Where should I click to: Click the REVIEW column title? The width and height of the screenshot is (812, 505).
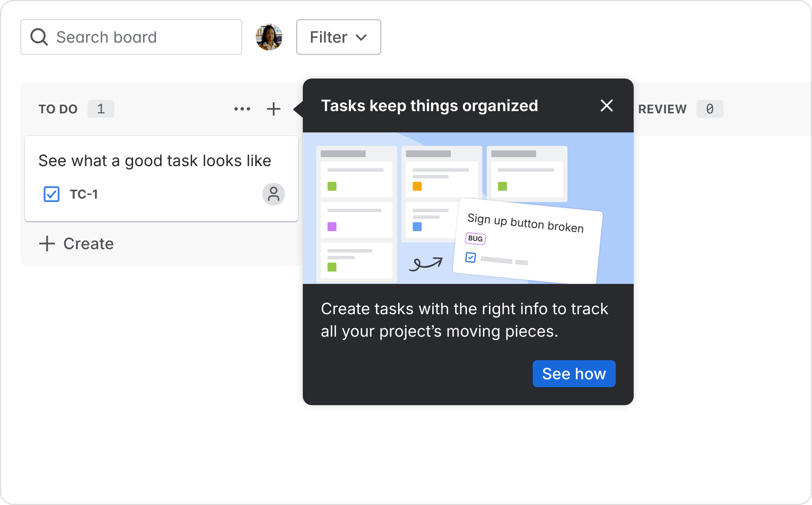(x=662, y=109)
